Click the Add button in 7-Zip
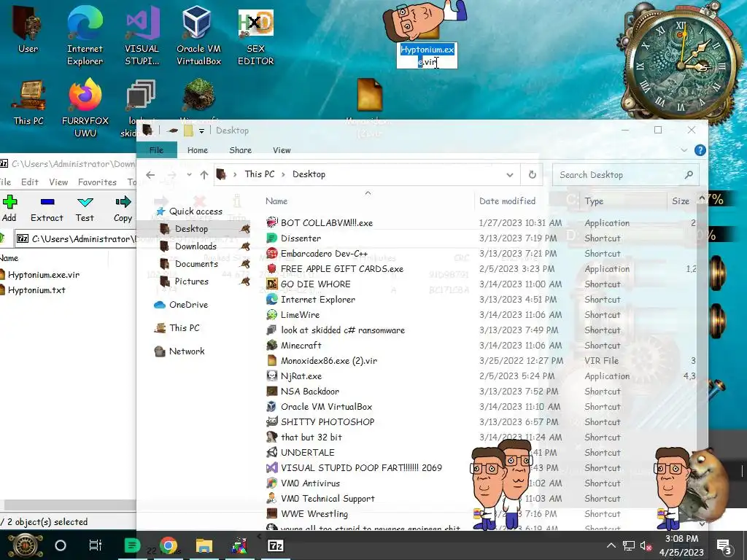The width and height of the screenshot is (747, 560). [9, 209]
